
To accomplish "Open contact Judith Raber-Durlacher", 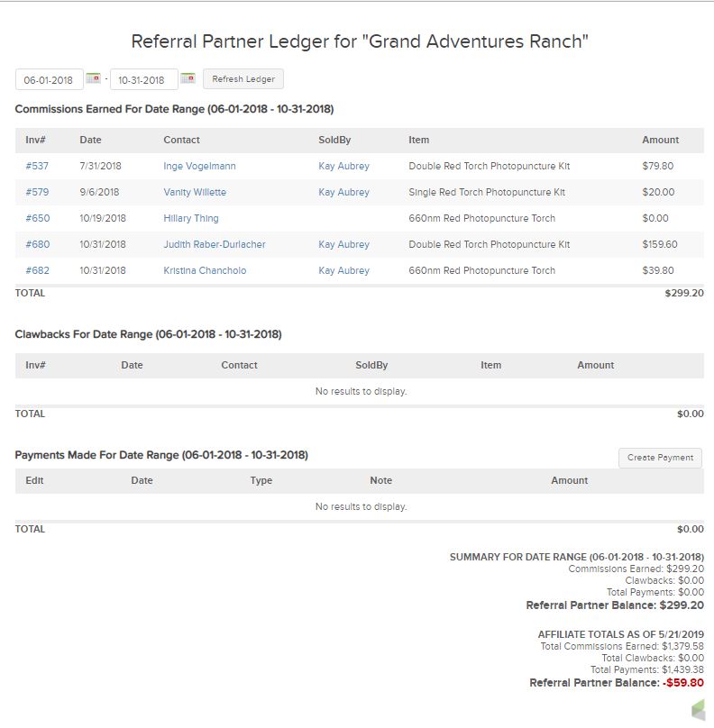I will [x=215, y=244].
